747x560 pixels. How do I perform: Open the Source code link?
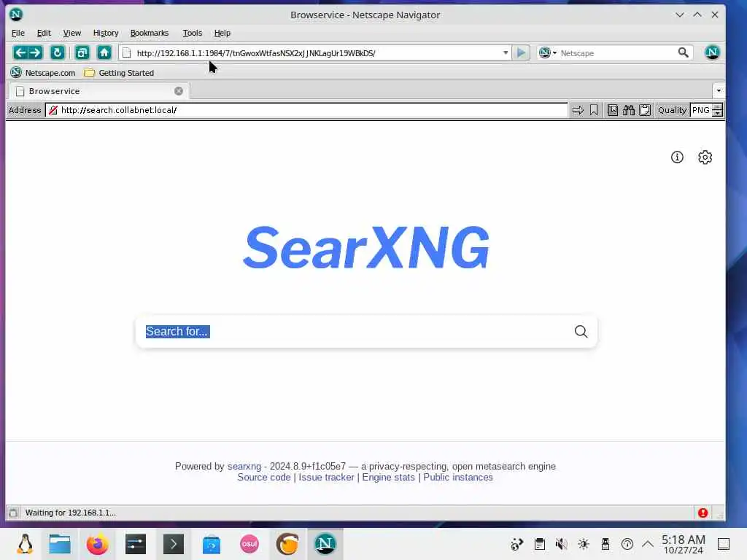tap(264, 477)
